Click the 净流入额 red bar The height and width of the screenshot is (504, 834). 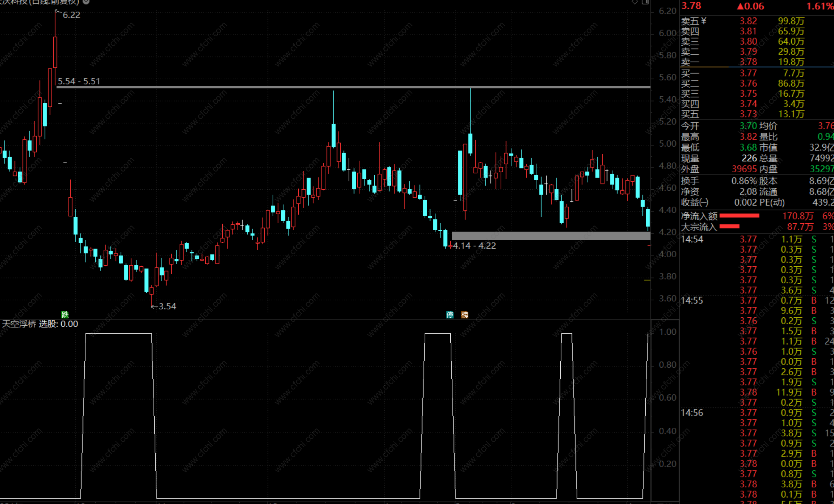tap(739, 216)
